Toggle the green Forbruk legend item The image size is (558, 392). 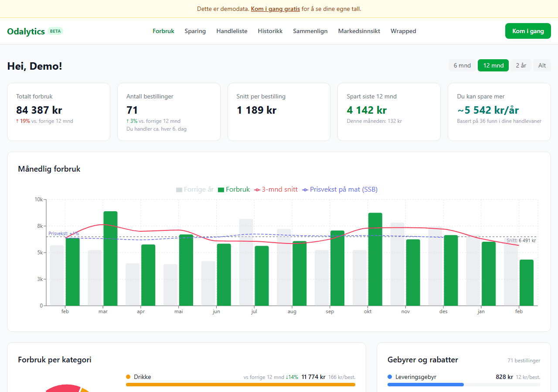(x=234, y=189)
